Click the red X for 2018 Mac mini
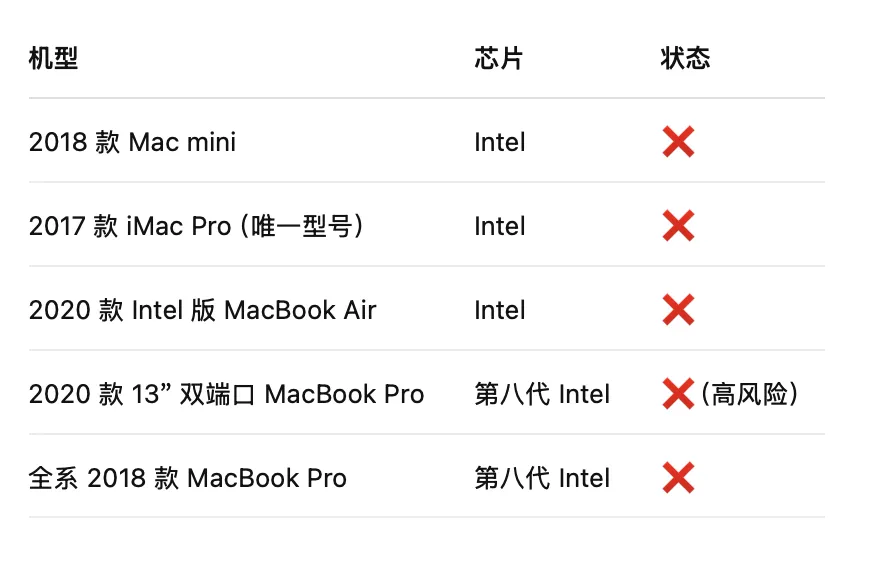 pos(678,142)
